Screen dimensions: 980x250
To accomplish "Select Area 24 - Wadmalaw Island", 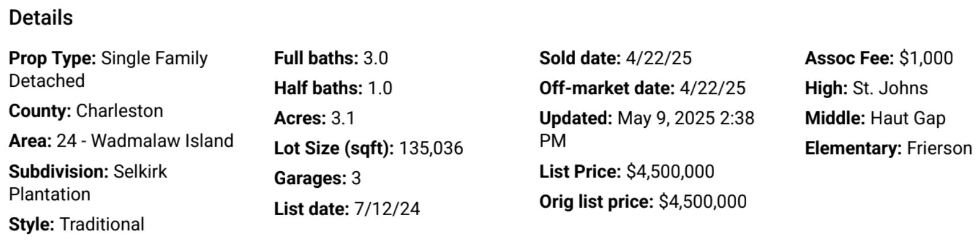I will [121, 141].
